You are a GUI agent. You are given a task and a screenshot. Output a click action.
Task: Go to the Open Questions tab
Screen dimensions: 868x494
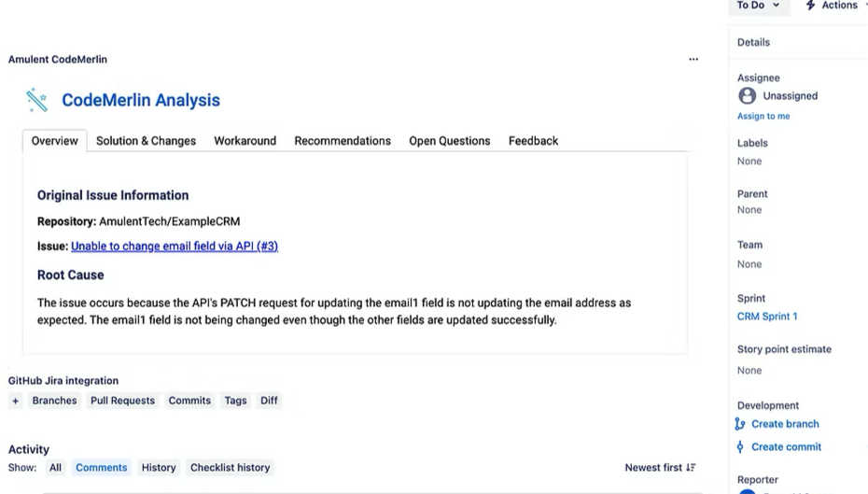pyautogui.click(x=449, y=141)
